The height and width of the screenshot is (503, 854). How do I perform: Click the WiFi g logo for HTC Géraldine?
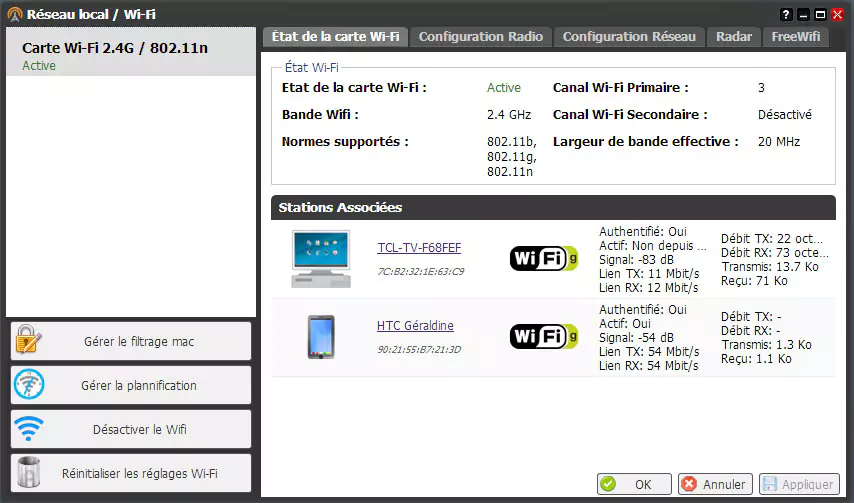pos(544,336)
